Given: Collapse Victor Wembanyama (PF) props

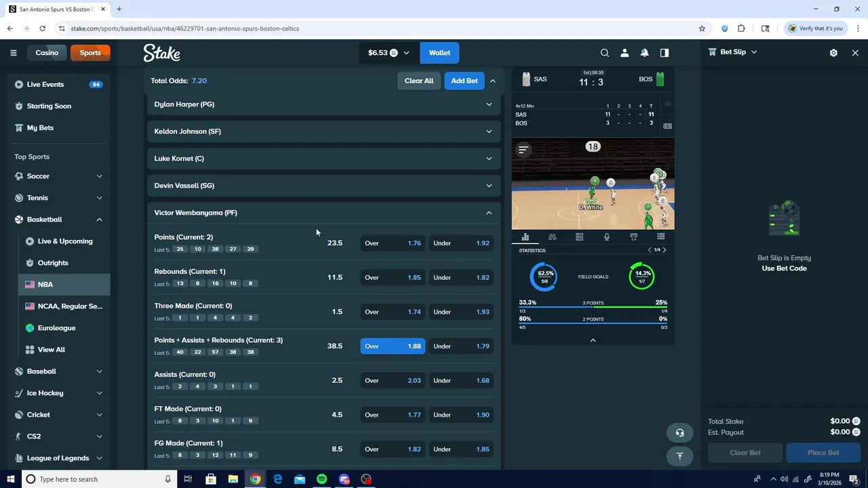Looking at the screenshot, I should [323, 213].
